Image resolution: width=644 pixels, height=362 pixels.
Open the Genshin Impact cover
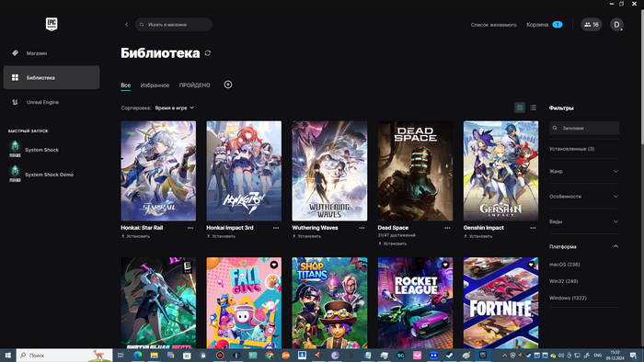click(x=500, y=171)
